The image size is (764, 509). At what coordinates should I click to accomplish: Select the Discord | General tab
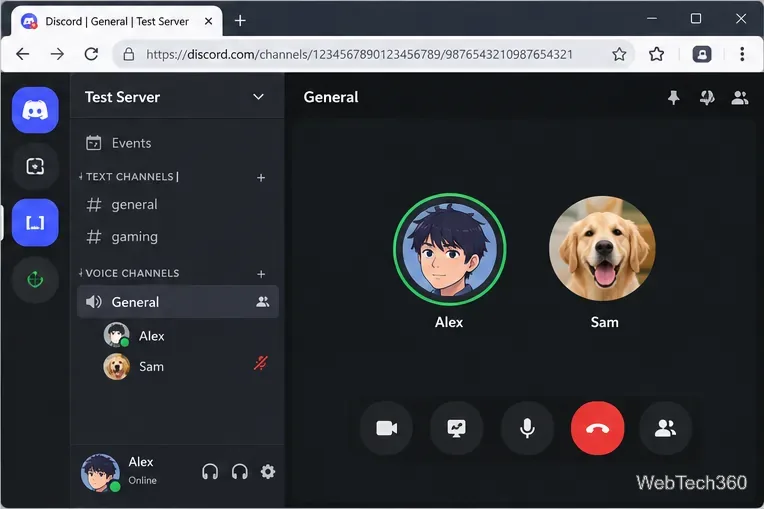click(116, 21)
